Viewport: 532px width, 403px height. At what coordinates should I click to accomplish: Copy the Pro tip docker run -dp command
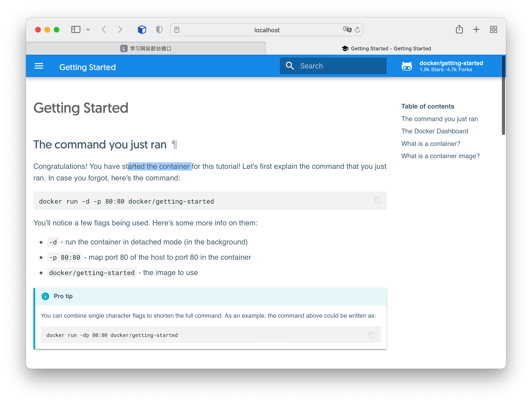[371, 335]
